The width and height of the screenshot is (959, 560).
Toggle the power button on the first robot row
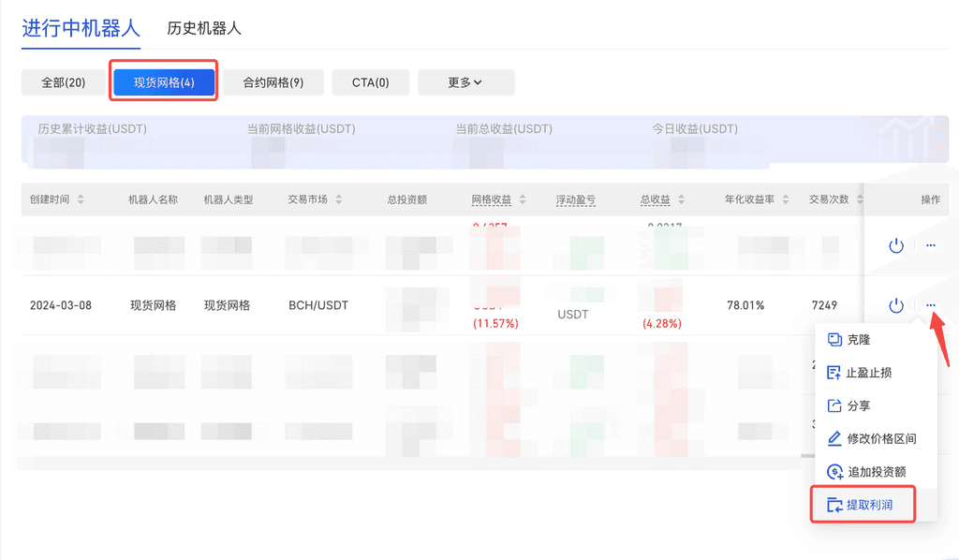(896, 245)
